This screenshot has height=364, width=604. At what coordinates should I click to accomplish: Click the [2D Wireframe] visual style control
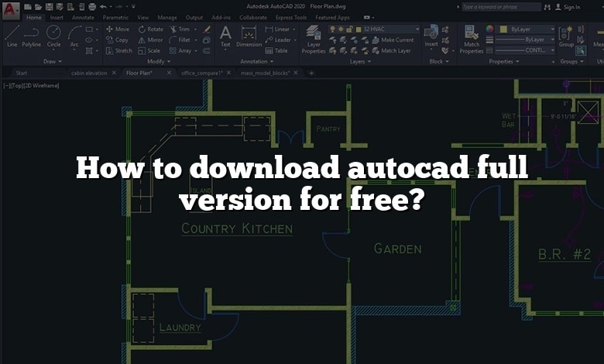pos(42,85)
